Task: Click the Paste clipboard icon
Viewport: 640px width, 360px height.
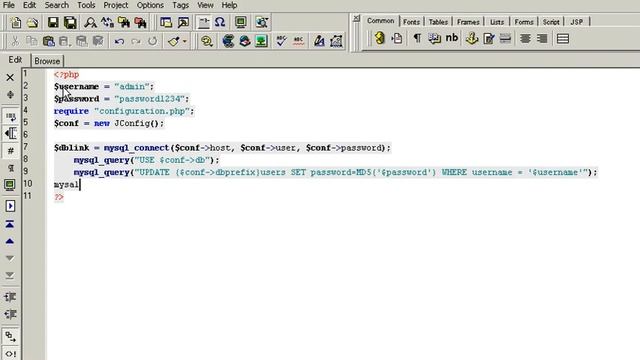Action: [x=49, y=41]
